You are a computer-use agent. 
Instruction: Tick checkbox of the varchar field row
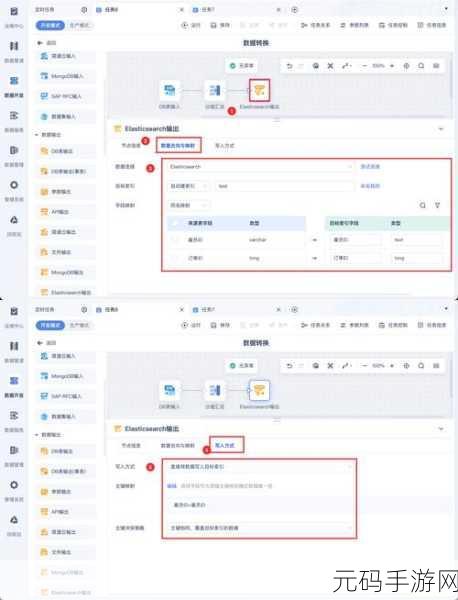point(175,240)
